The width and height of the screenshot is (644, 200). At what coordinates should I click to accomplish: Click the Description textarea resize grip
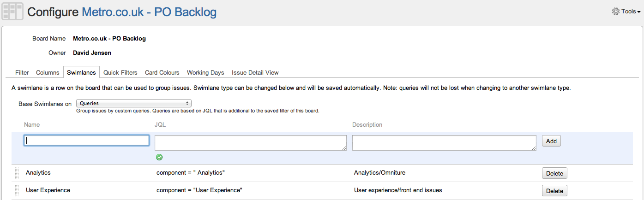[534, 148]
